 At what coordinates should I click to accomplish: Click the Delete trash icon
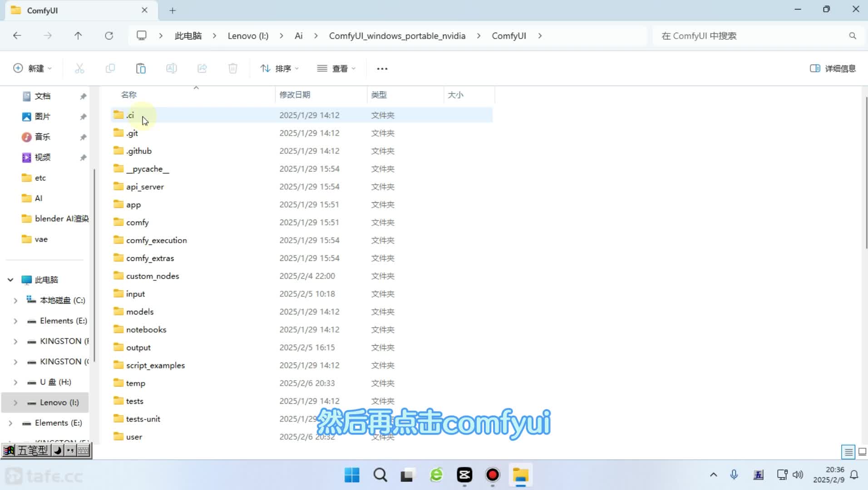(232, 69)
